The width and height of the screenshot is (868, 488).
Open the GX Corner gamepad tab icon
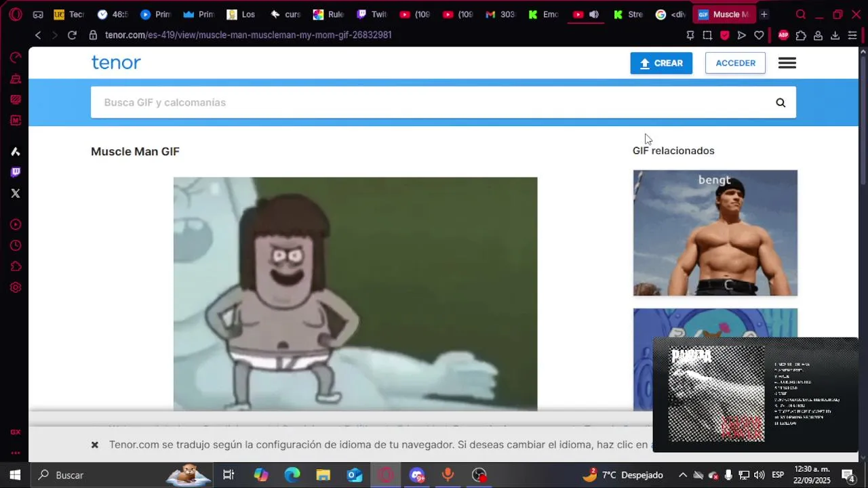pyautogui.click(x=38, y=14)
